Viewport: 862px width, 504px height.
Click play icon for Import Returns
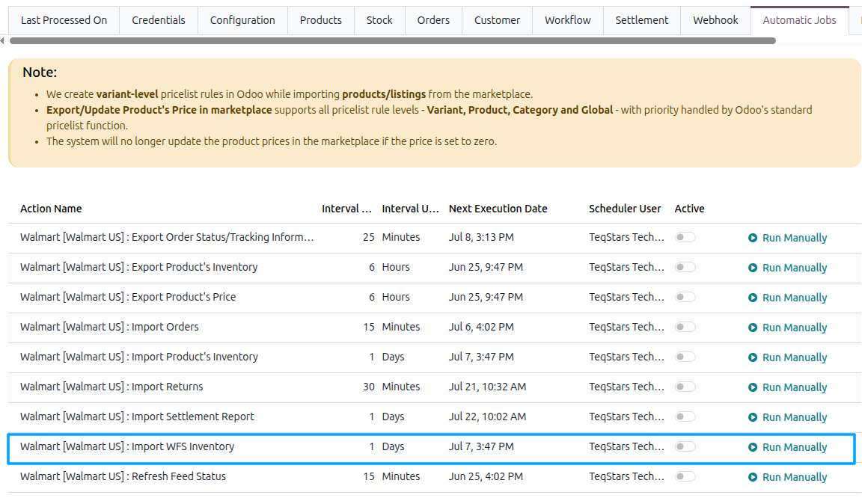pos(753,387)
